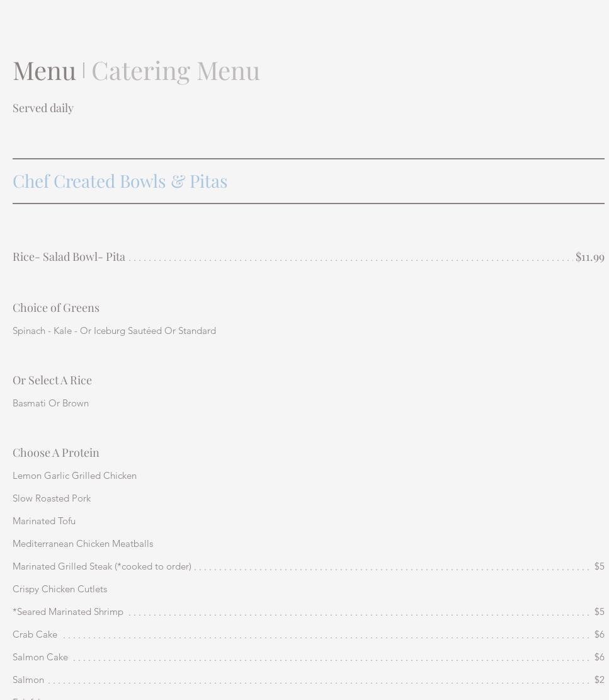Select Crispy Chicken Cutlets option
The image size is (609, 700).
click(x=60, y=589)
